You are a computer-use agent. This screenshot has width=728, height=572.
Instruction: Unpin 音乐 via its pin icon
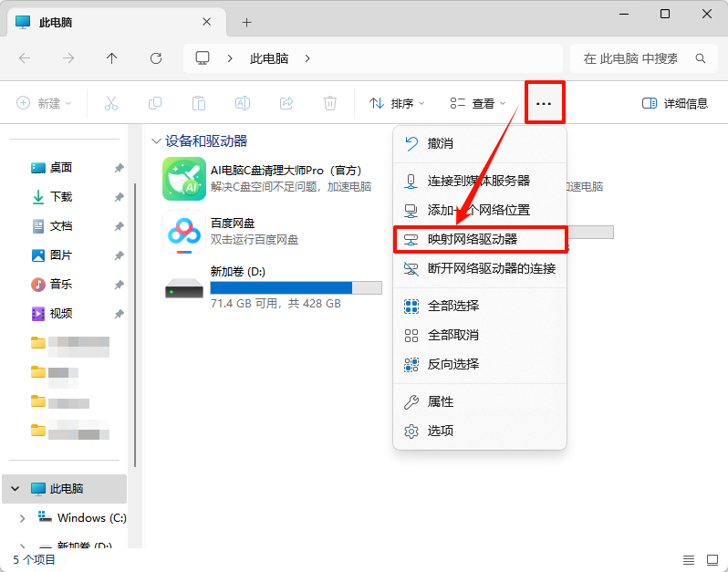coord(120,285)
